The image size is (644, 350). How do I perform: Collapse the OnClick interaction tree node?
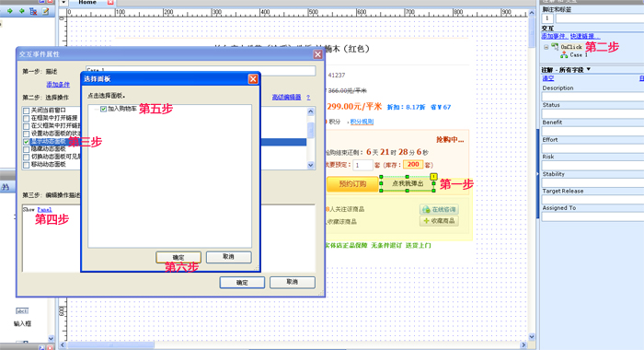pyautogui.click(x=546, y=47)
